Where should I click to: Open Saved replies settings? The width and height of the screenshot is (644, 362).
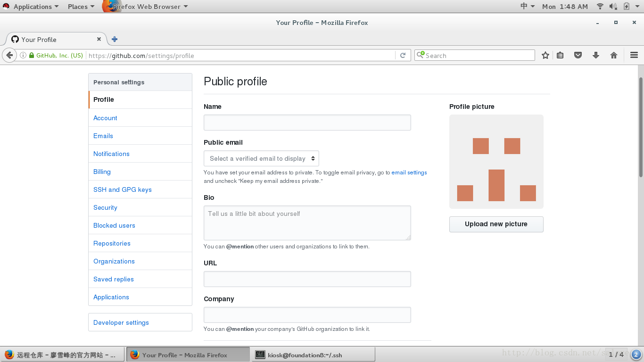click(x=114, y=279)
